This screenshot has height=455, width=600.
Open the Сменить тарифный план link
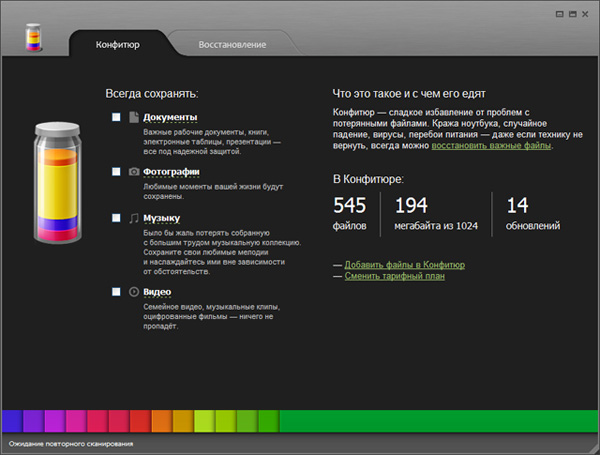click(x=394, y=276)
